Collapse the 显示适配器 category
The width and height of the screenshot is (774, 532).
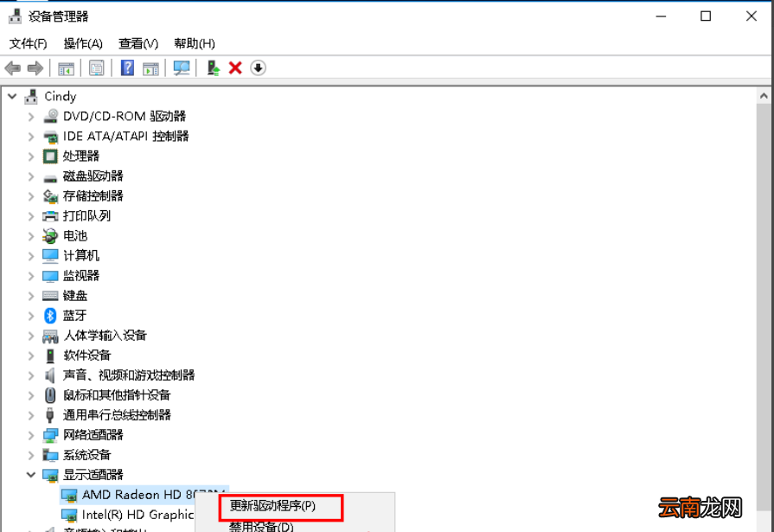pyautogui.click(x=31, y=475)
